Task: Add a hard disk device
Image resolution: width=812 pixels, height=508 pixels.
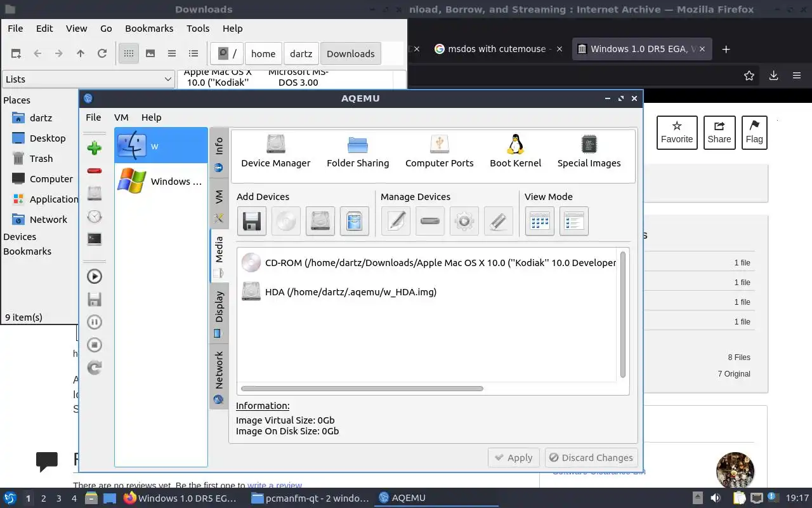Action: tap(320, 221)
